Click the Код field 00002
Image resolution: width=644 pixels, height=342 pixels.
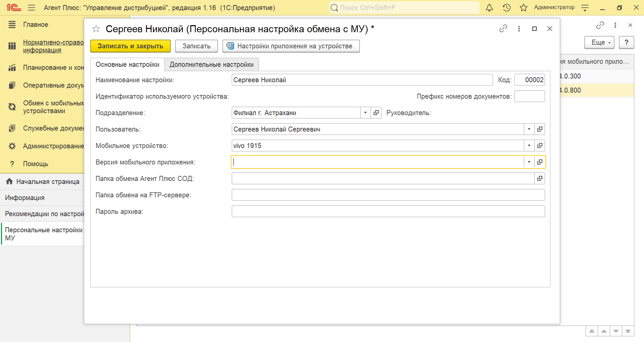click(x=530, y=80)
